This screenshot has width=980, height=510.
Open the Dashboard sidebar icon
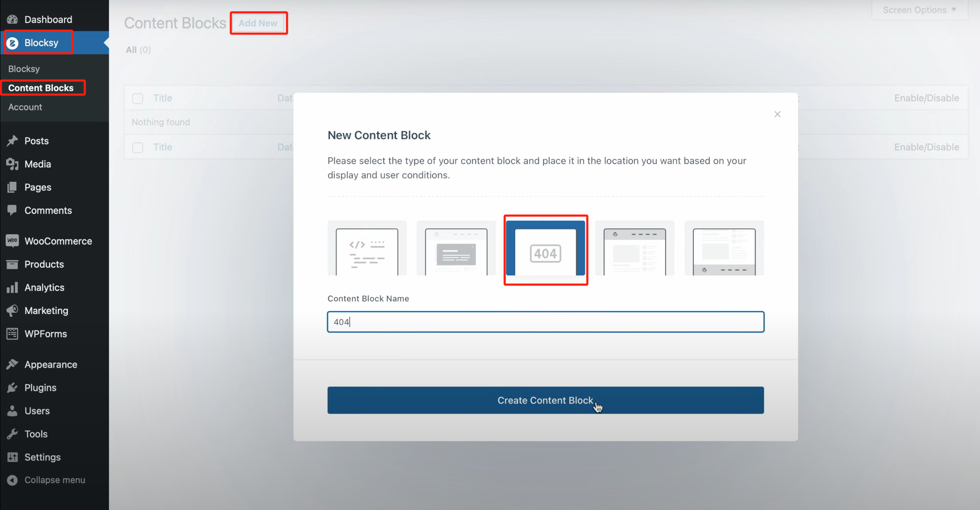point(12,19)
